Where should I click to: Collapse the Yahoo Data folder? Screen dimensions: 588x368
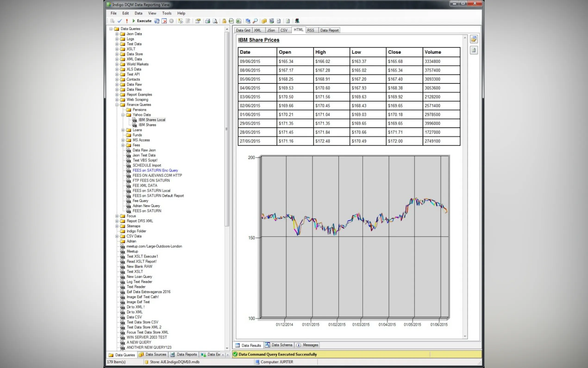click(123, 115)
